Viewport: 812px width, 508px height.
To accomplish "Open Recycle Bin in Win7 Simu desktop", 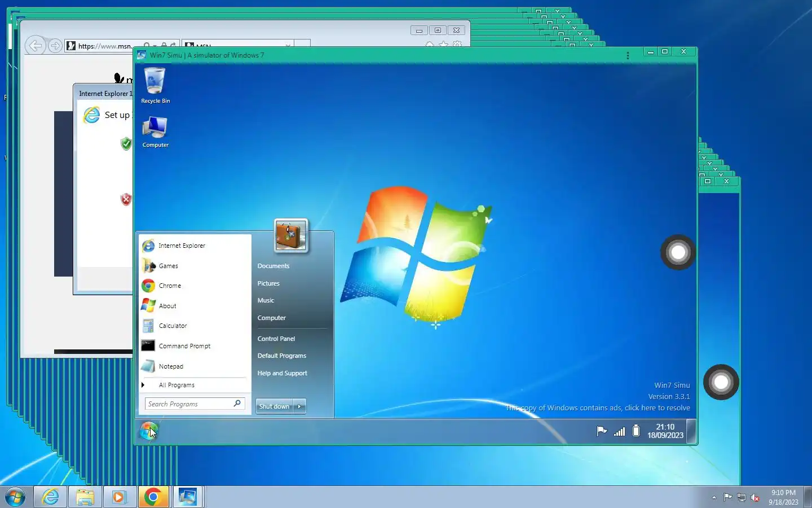I will (x=155, y=85).
